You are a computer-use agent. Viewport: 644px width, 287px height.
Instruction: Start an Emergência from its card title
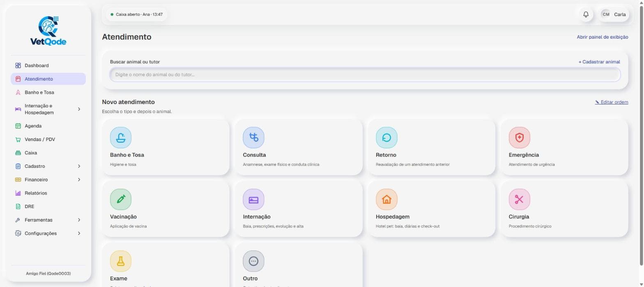pos(524,155)
